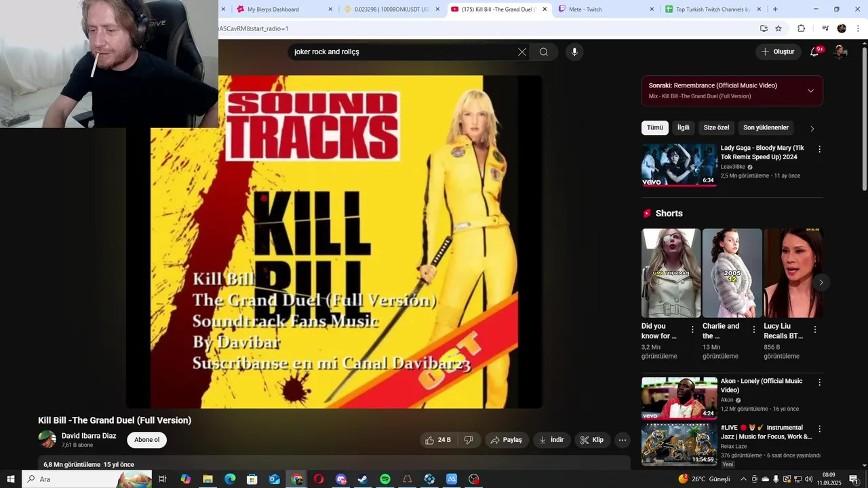Like the video with the thumbs up
The width and height of the screenshot is (868, 488).
437,440
